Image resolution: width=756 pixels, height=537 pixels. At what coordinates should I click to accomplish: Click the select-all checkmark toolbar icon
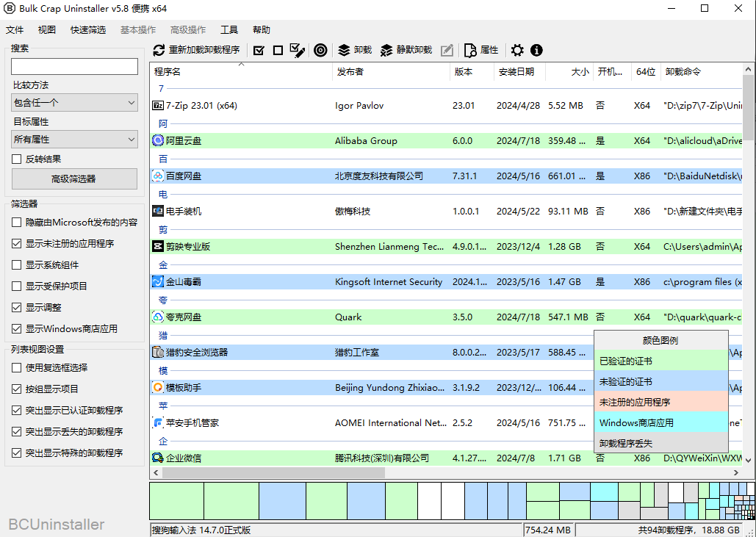(259, 50)
